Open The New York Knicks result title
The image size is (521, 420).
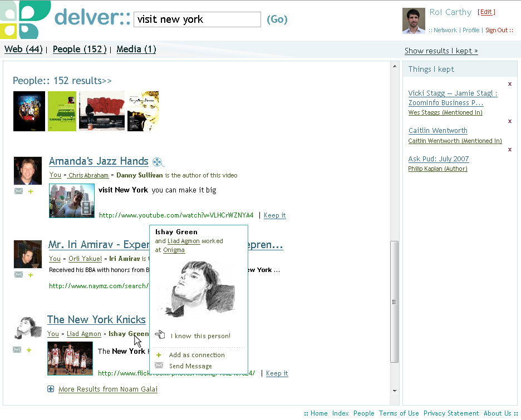click(96, 319)
